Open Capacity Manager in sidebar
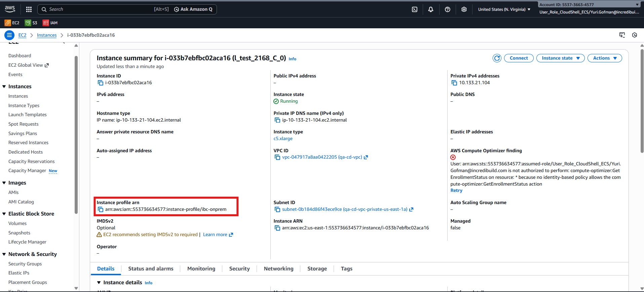This screenshot has width=644, height=292. (x=27, y=171)
